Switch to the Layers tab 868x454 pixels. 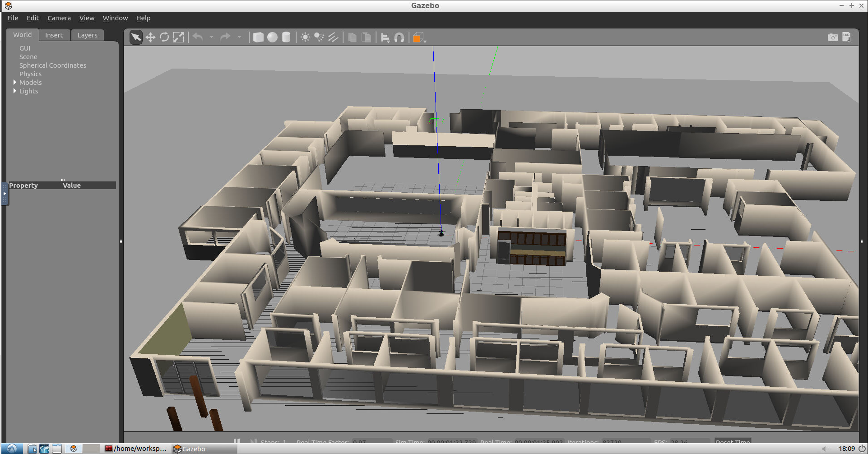(87, 35)
